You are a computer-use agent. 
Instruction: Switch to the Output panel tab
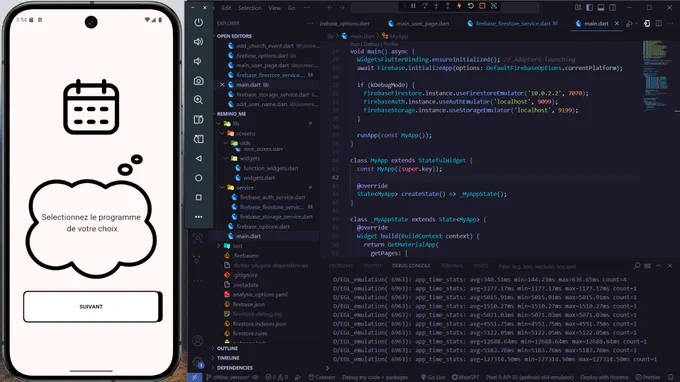coord(373,266)
